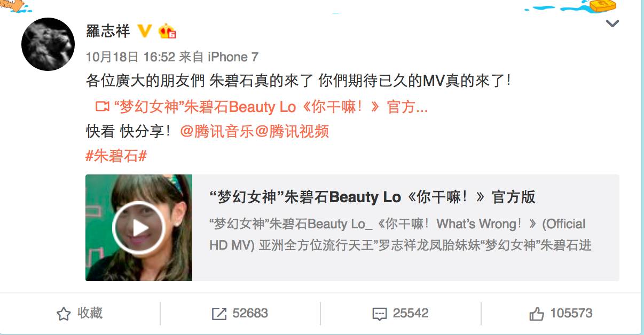This screenshot has height=335, width=644.
Task: Open comments icon showing 25542
Action: 379,314
